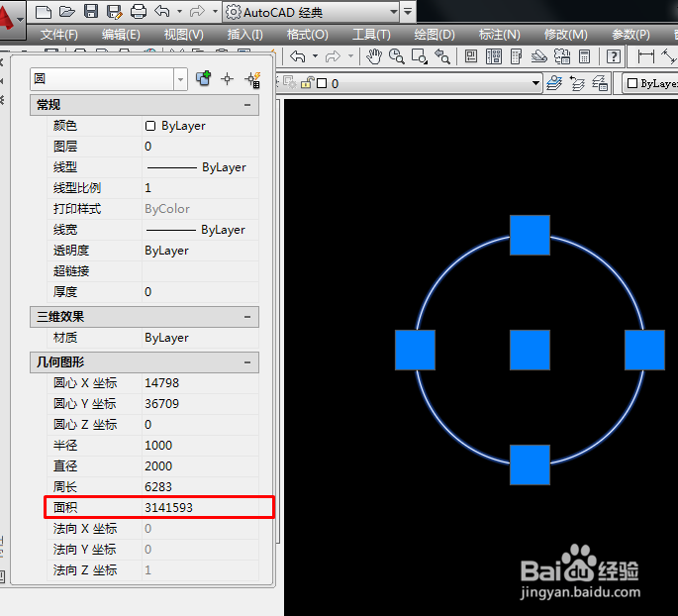Screen dimensions: 678x616
Task: Click the Select Objects crosshair icon
Action: [x=227, y=78]
